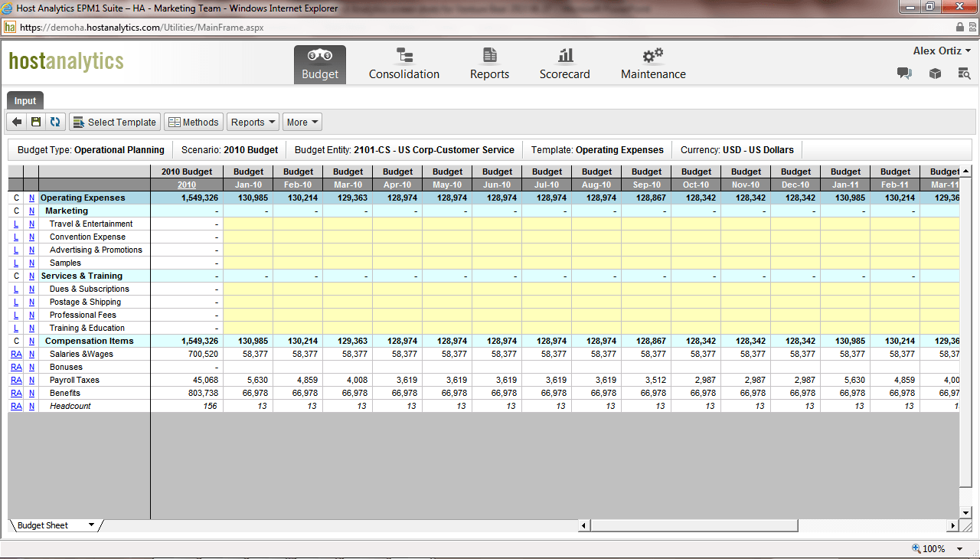Expand the Reports toolbar dropdown

click(253, 121)
